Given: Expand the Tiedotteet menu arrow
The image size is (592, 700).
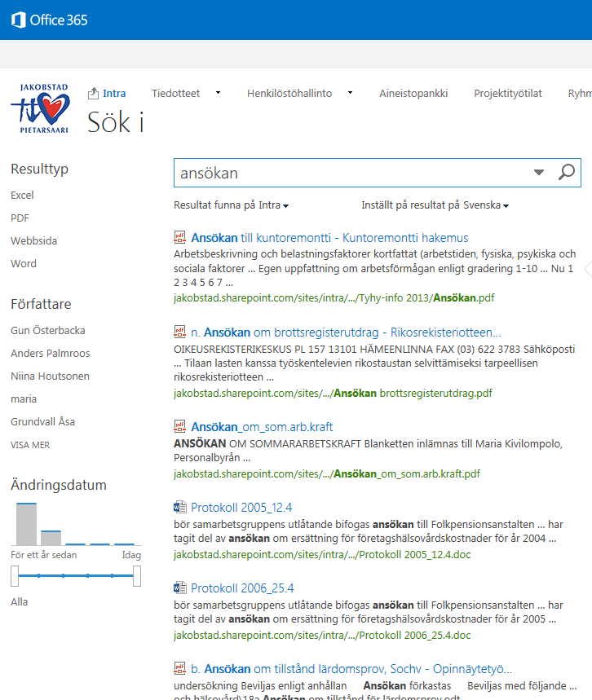Looking at the screenshot, I should click(x=218, y=93).
